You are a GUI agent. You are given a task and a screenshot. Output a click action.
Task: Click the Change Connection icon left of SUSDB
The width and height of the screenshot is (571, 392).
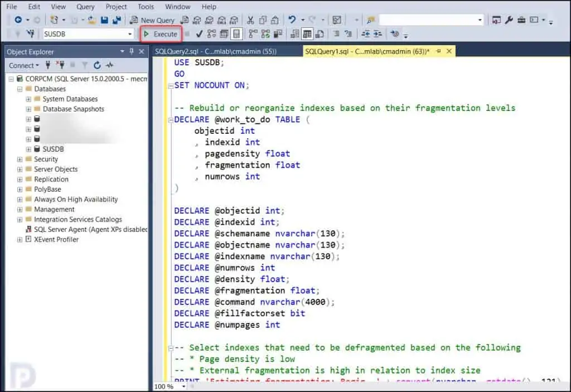coord(31,34)
